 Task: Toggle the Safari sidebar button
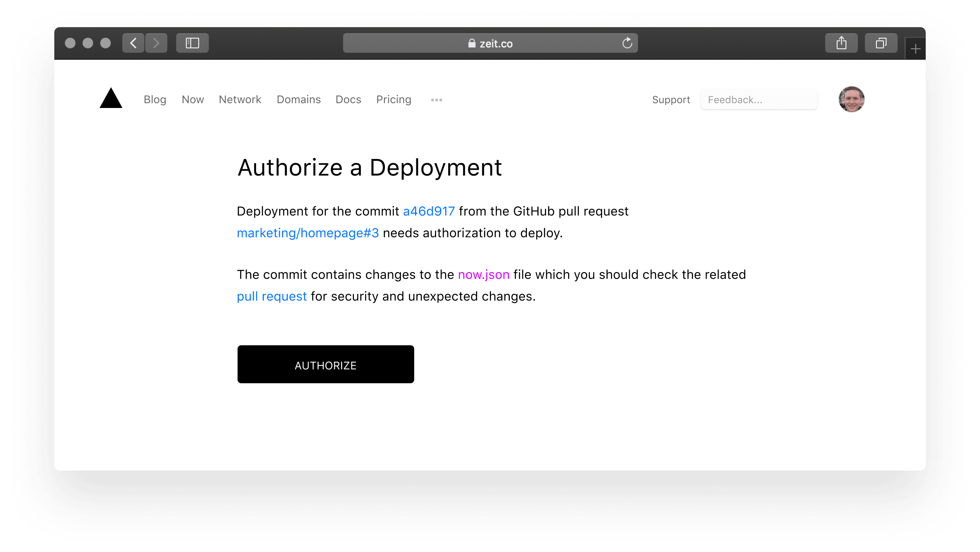(192, 43)
